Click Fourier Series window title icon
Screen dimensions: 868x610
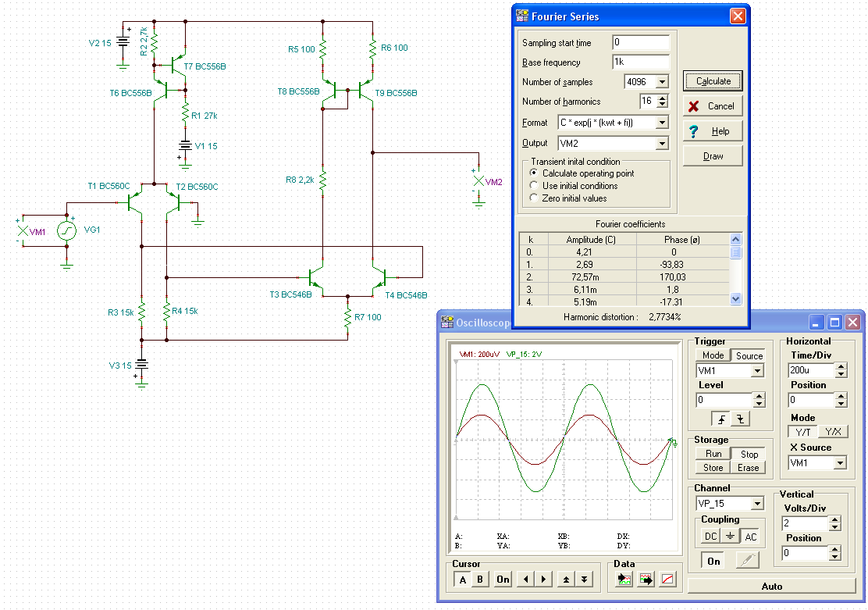521,16
